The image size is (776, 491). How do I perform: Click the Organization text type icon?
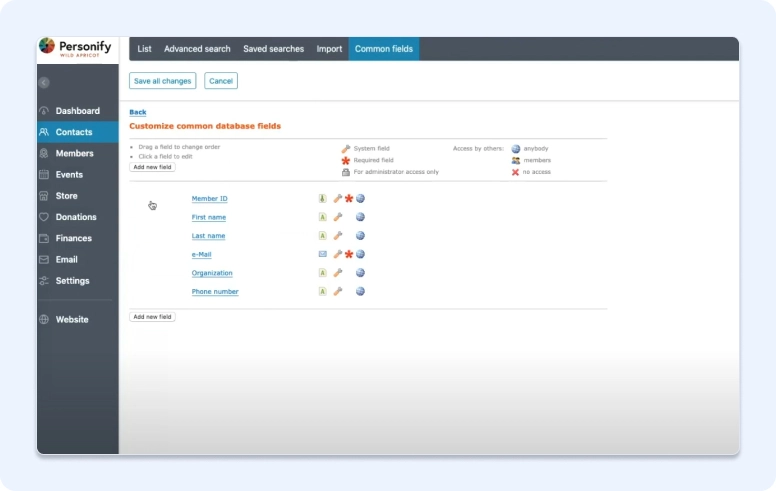click(x=323, y=273)
